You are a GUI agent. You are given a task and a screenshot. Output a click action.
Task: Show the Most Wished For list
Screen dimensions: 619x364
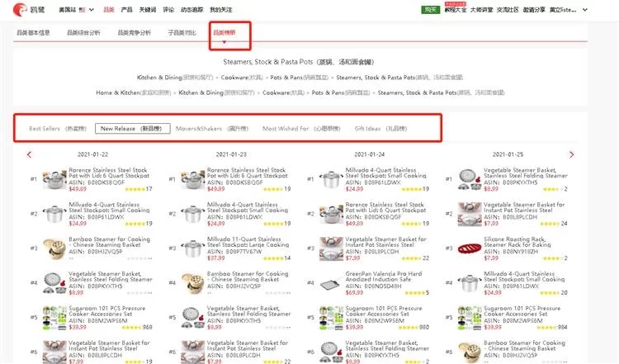300,129
